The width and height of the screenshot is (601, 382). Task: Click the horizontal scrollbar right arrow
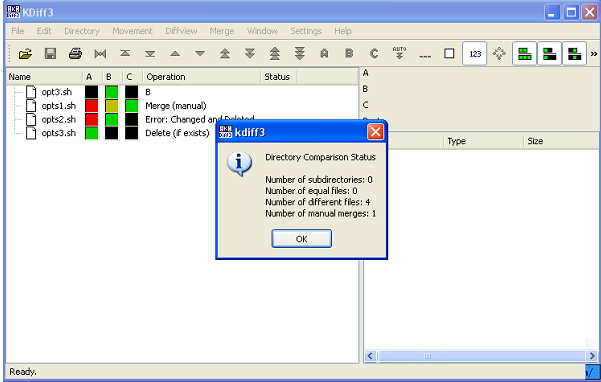592,356
